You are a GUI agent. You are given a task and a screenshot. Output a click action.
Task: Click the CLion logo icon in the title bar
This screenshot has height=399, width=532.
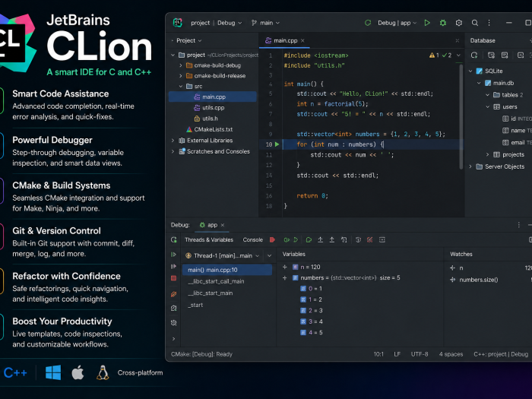click(177, 23)
